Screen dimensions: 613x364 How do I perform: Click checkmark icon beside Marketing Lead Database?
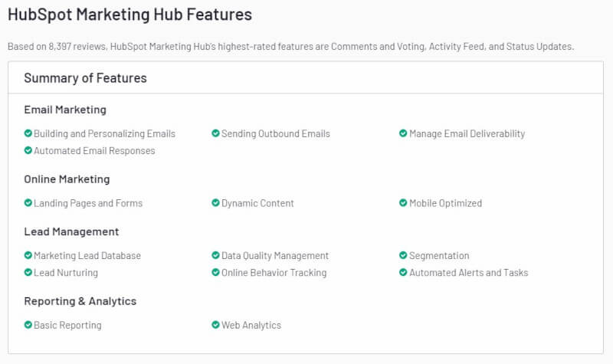tap(28, 255)
